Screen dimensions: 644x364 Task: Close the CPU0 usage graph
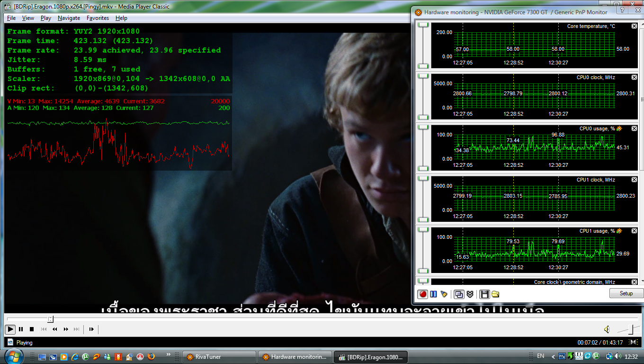635,128
